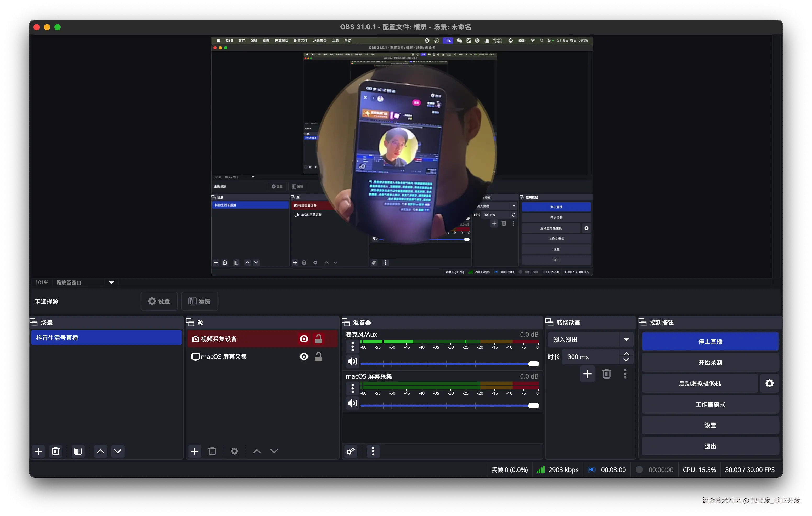Open virtual camera settings gear

769,383
